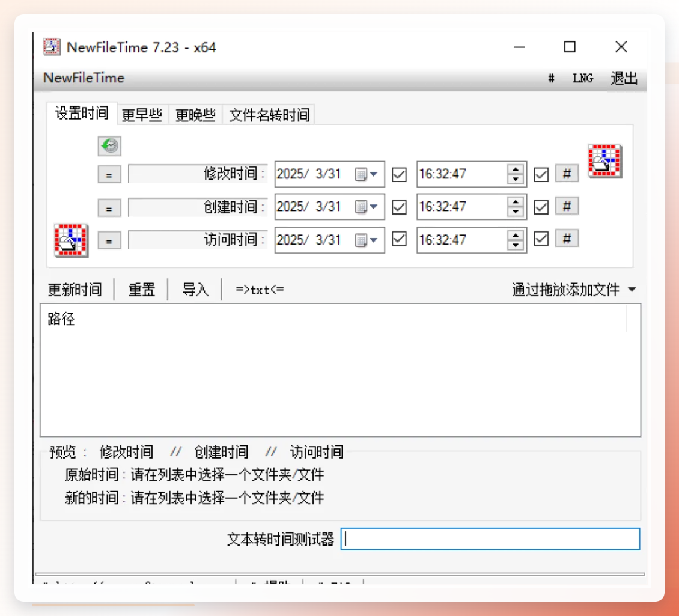This screenshot has width=679, height=616.
Task: Click the 重置 button
Action: tap(142, 290)
